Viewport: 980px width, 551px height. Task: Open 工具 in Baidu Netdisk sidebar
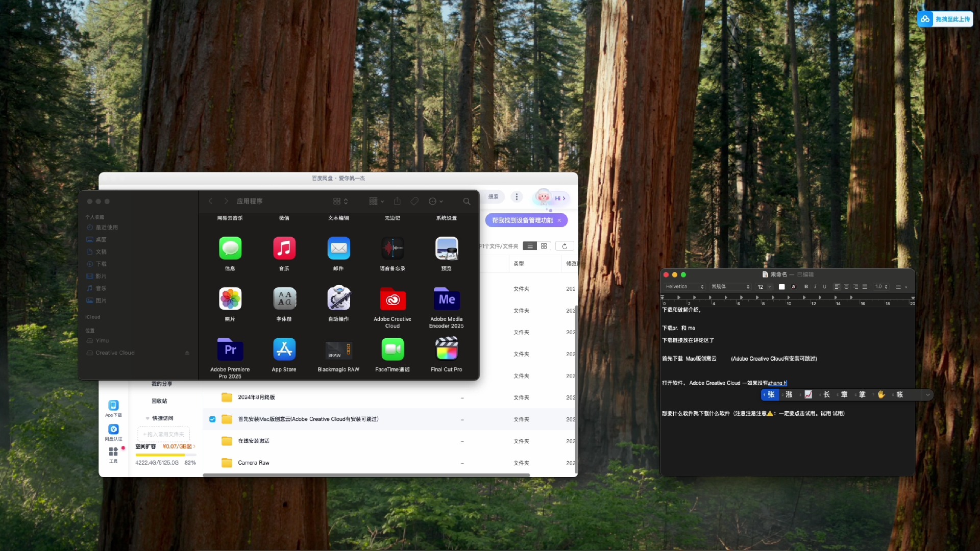pyautogui.click(x=113, y=455)
